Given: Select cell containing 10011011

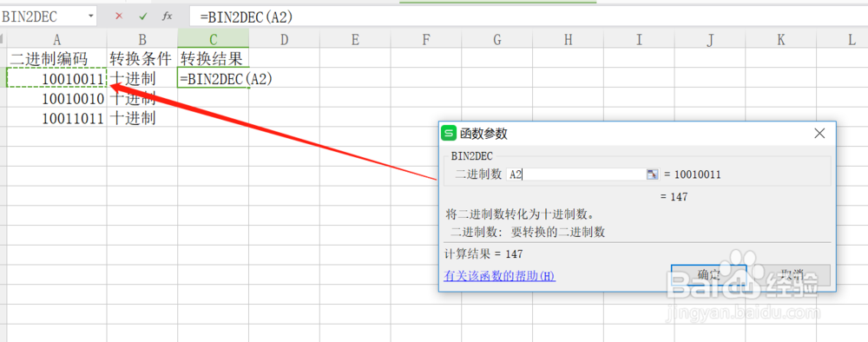Looking at the screenshot, I should pyautogui.click(x=56, y=117).
